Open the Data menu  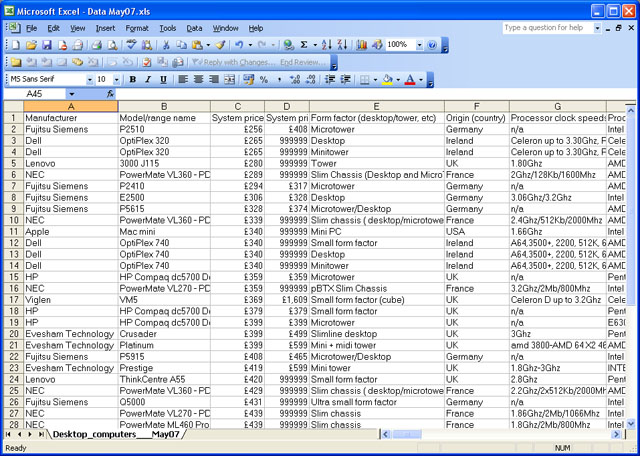click(x=194, y=28)
